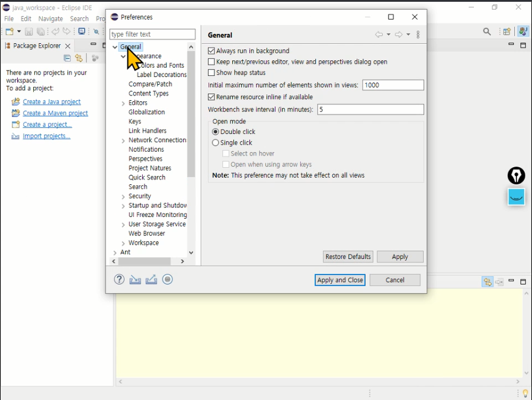Image resolution: width=532 pixels, height=400 pixels.
Task: Open the Preferences three-dot view menu
Action: tap(418, 34)
